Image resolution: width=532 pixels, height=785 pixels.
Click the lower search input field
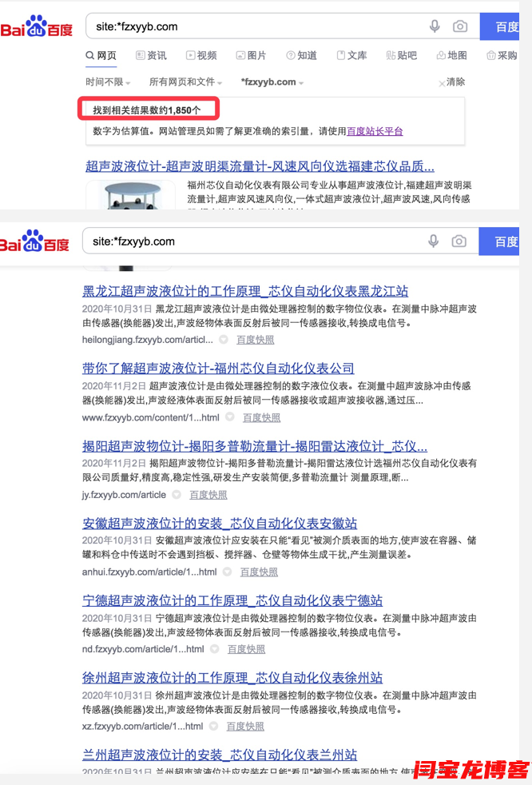[x=256, y=241]
